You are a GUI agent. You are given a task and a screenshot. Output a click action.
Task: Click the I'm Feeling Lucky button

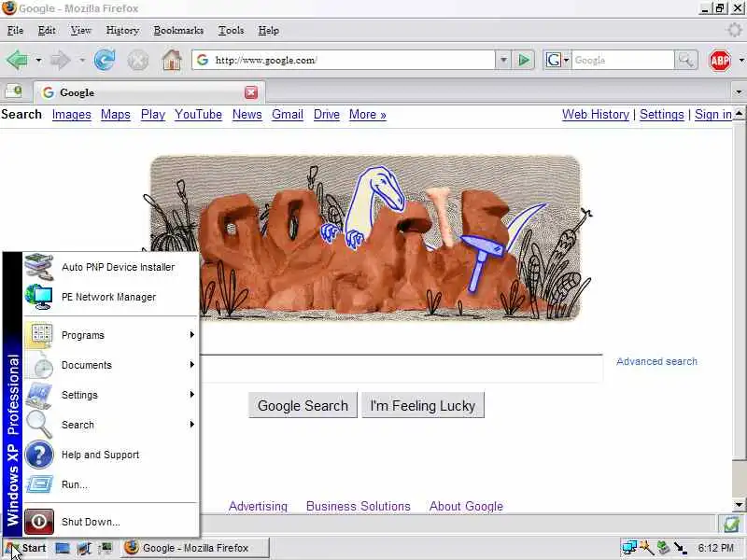(x=423, y=405)
